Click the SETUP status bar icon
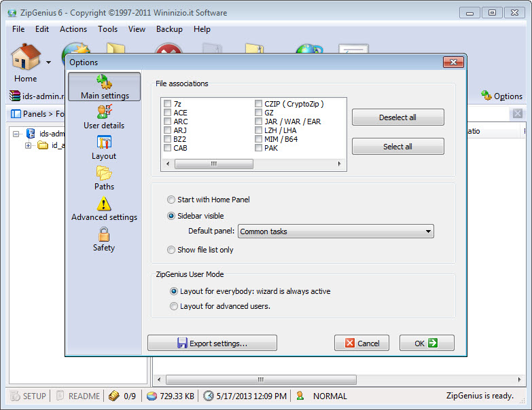 15,396
